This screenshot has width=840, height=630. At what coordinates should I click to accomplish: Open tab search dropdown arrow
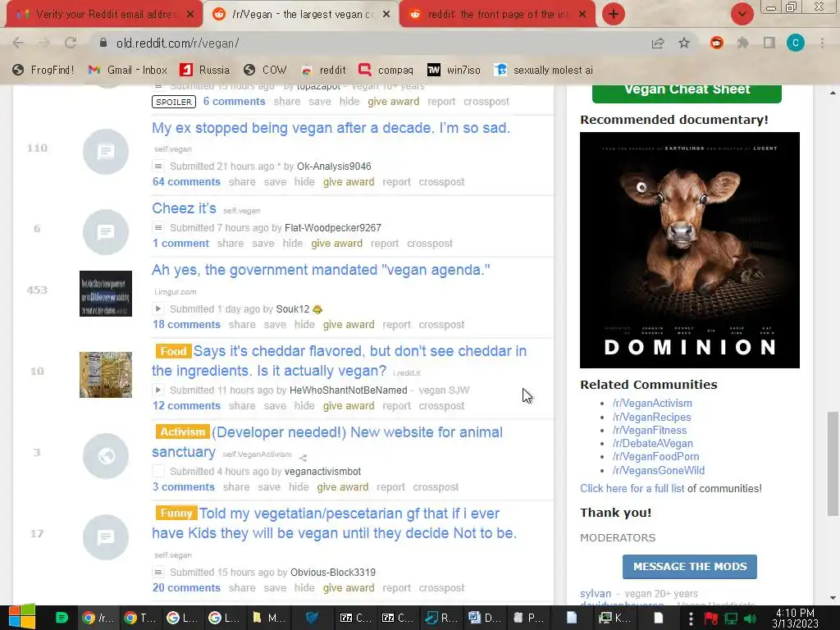tap(742, 14)
